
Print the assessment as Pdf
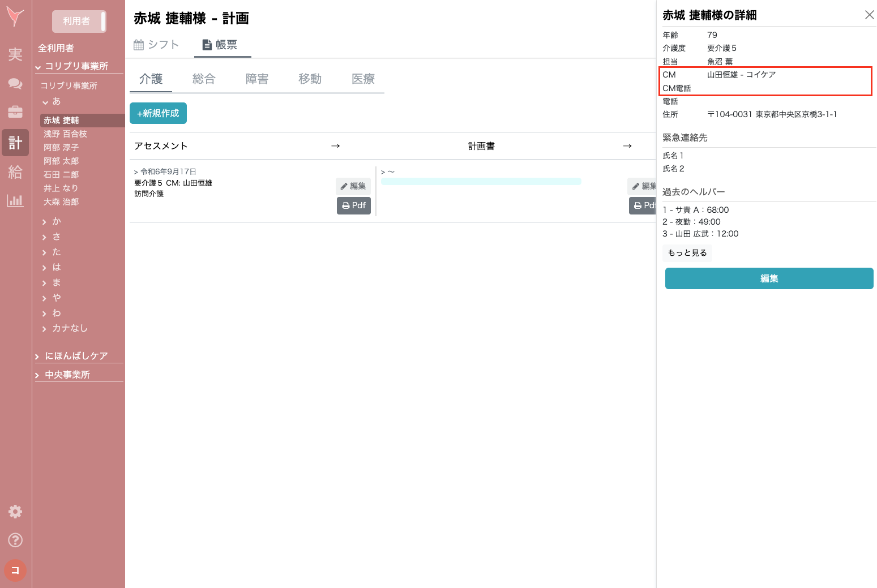(353, 205)
